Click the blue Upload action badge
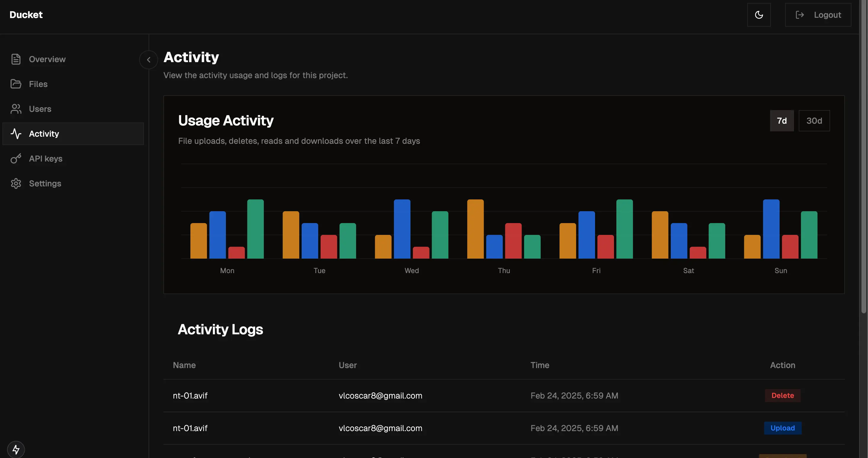This screenshot has height=458, width=868. coord(782,428)
